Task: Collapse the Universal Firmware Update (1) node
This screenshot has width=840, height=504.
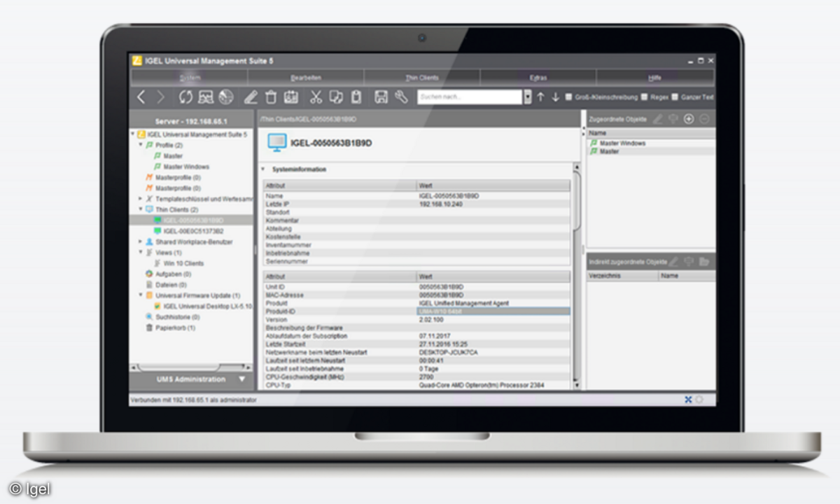Action: (140, 295)
